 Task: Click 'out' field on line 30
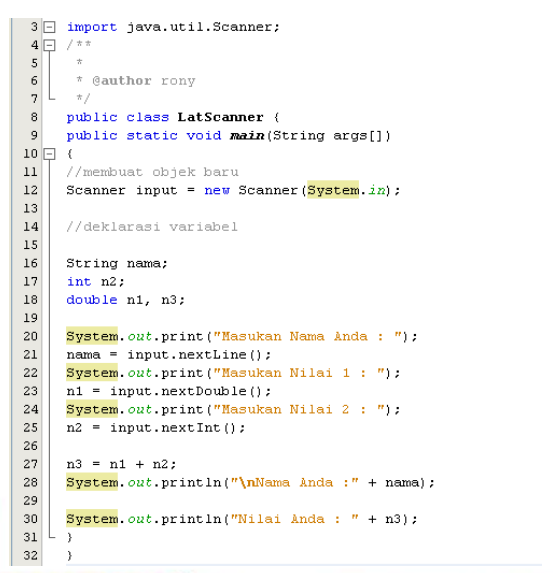pyautogui.click(x=139, y=519)
